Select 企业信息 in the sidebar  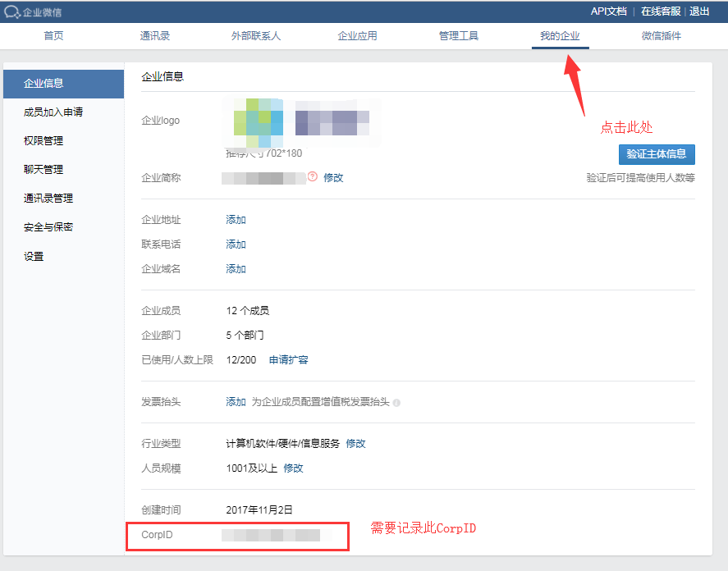tap(63, 84)
